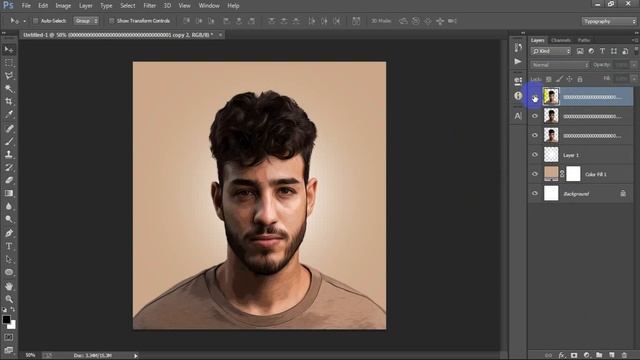Viewport: 640px width, 360px height.
Task: Select the Gradient tool
Action: click(x=9, y=193)
